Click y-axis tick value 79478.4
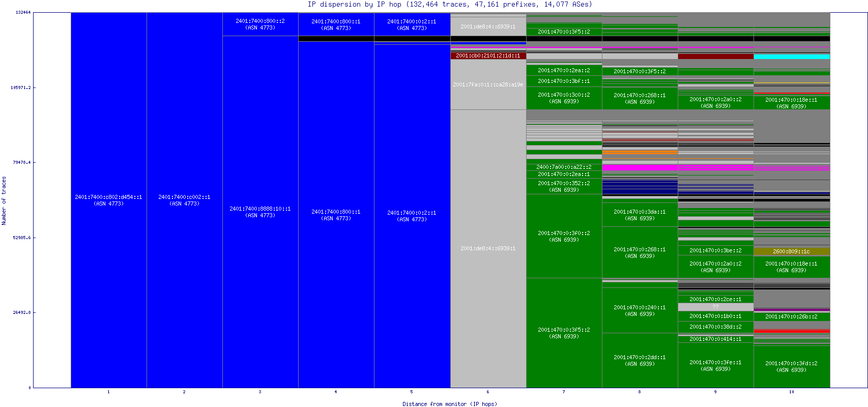Image resolution: width=868 pixels, height=407 pixels. point(21,162)
